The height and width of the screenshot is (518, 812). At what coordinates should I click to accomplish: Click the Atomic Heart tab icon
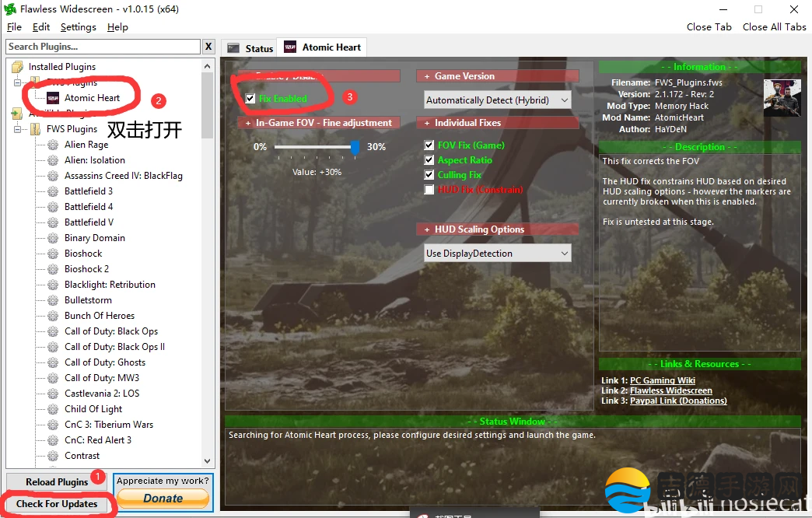click(x=290, y=47)
